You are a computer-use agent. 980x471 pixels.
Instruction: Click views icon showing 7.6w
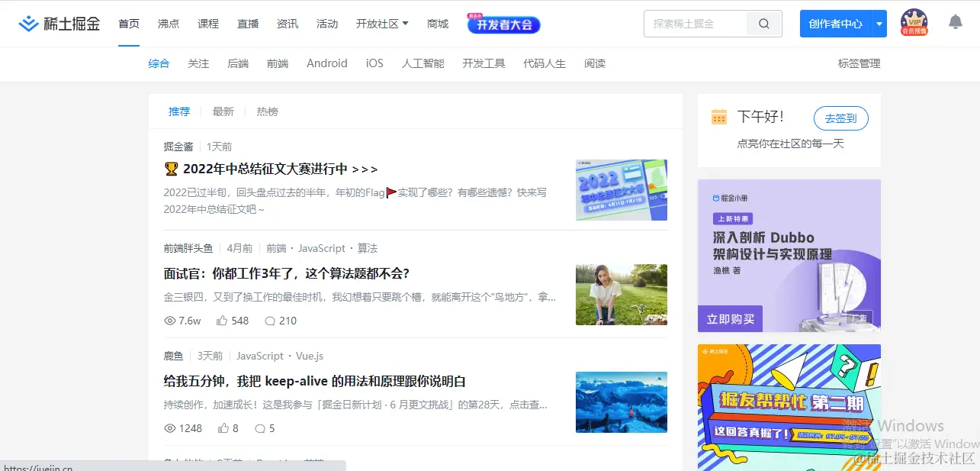(170, 321)
